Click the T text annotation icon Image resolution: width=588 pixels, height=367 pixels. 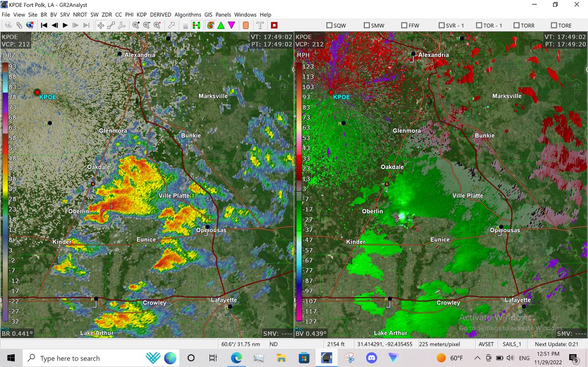pos(260,25)
